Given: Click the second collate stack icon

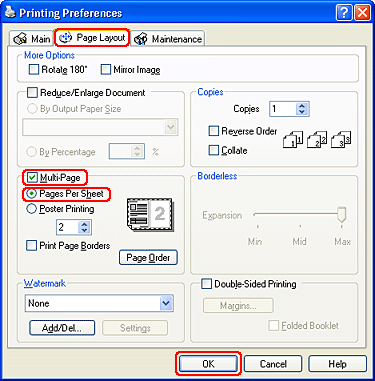Looking at the screenshot, I should point(317,139).
